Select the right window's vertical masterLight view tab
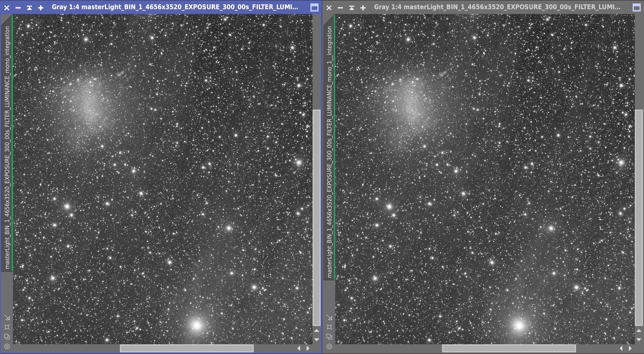This screenshot has width=644, height=354. coord(329,147)
